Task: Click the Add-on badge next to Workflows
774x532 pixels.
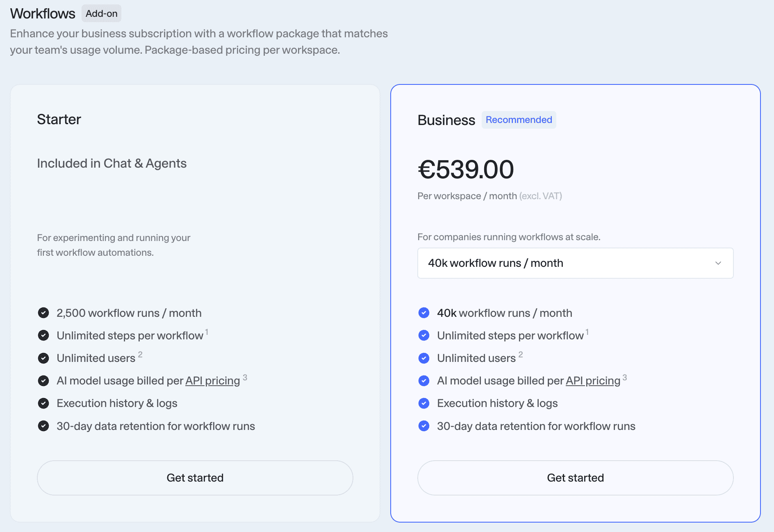Action: pyautogui.click(x=101, y=14)
